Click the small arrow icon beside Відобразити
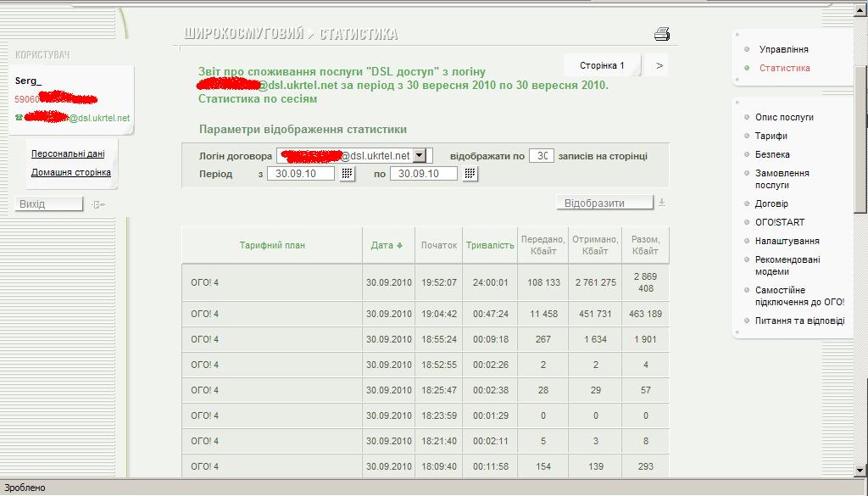868x496 pixels. point(662,203)
